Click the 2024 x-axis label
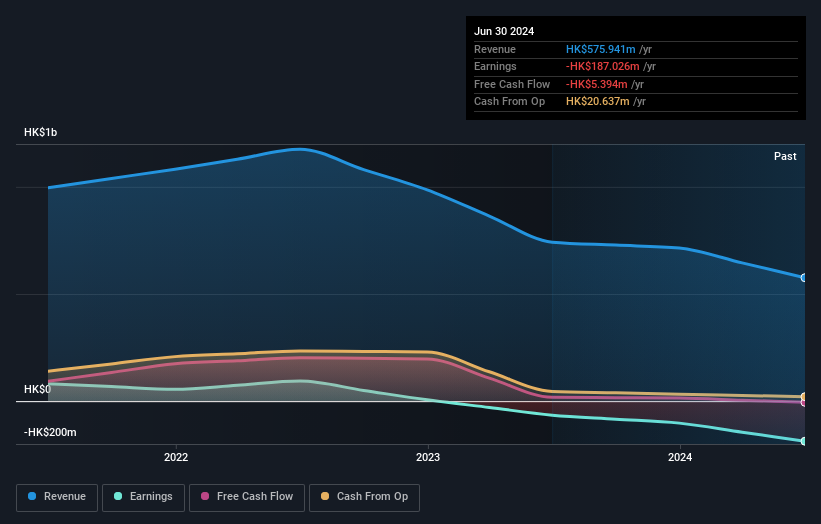 680,458
